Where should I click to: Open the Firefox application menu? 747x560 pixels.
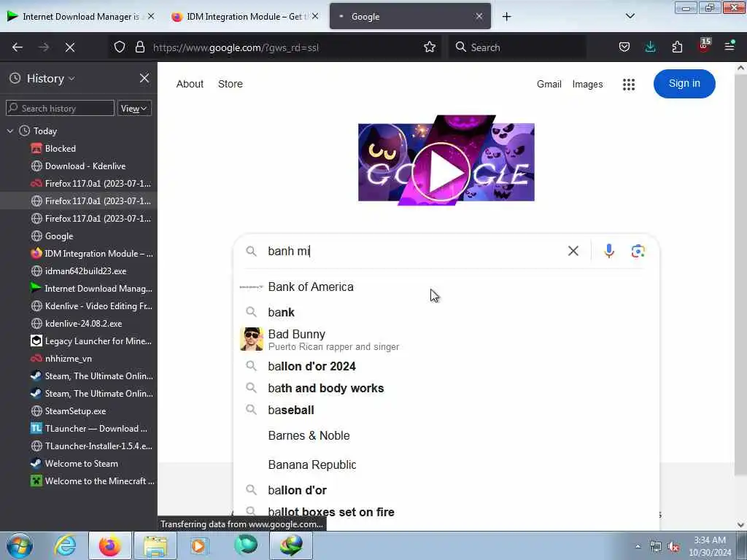(729, 46)
